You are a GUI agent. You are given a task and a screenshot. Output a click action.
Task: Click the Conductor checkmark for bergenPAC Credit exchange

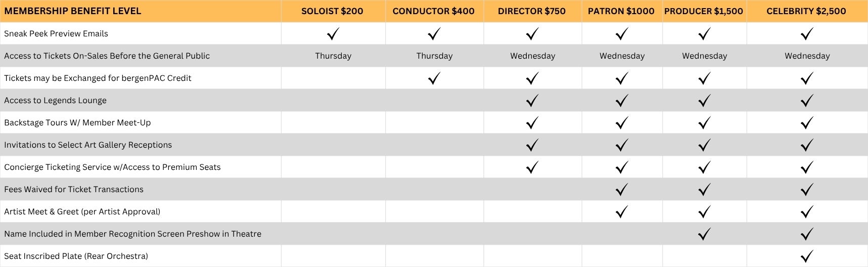click(x=434, y=78)
